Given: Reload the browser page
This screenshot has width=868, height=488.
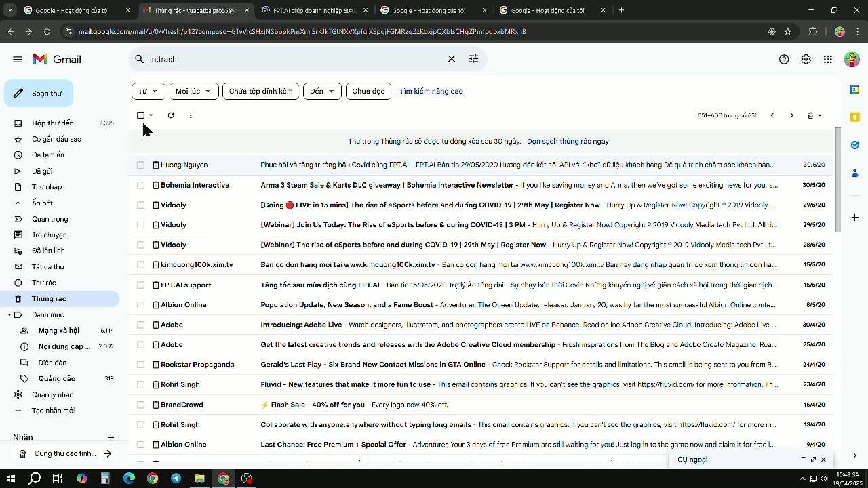Looking at the screenshot, I should coord(47,31).
